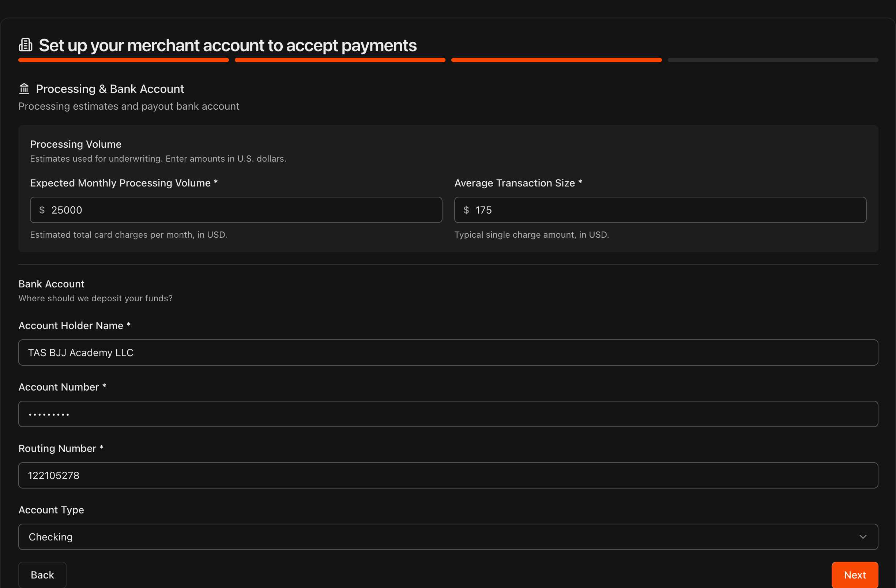Click the second progress step bar
This screenshot has width=896, height=588.
(x=340, y=60)
